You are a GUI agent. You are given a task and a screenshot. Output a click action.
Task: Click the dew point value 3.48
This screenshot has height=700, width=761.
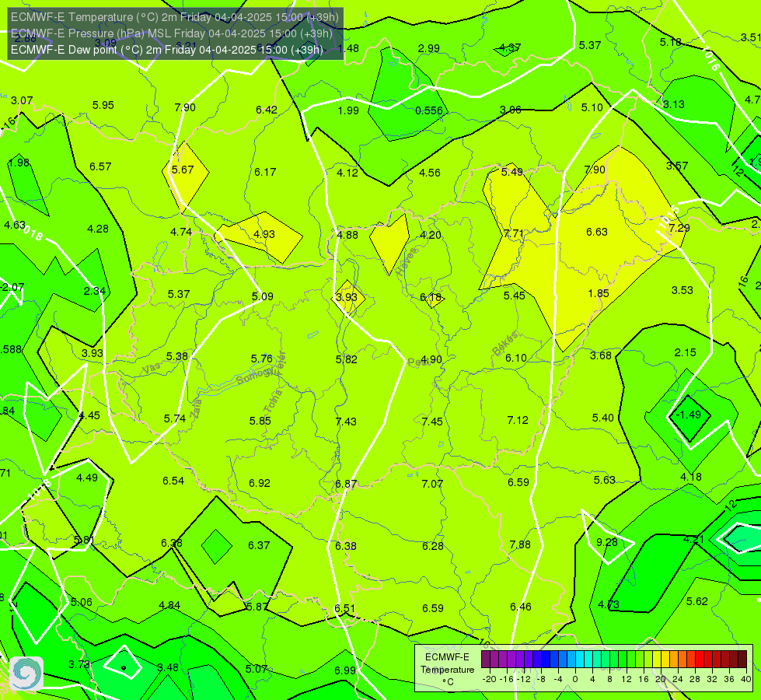168,667
